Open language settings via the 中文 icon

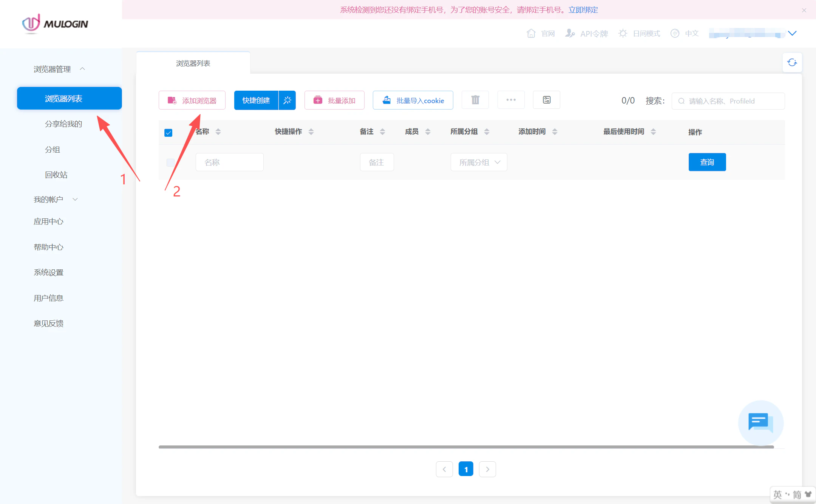675,33
